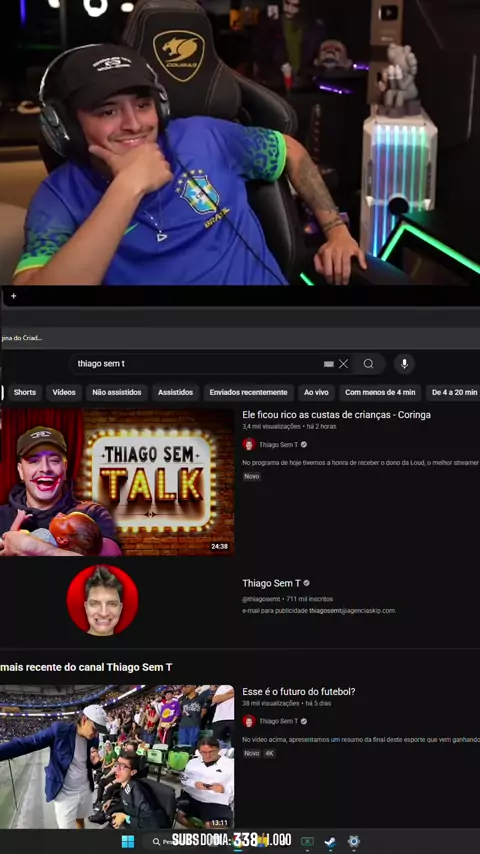
Task: Open the gear settings taskbar icon
Action: 354,841
